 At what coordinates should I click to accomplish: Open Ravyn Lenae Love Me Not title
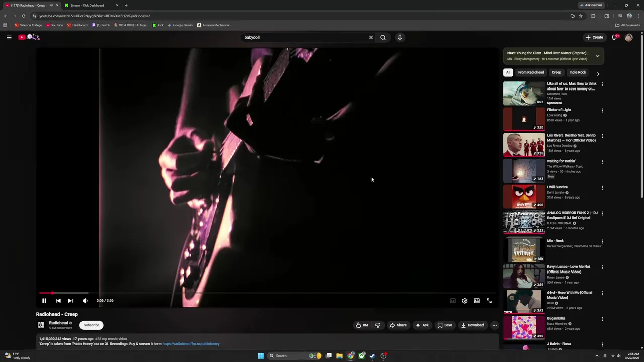click(x=569, y=269)
